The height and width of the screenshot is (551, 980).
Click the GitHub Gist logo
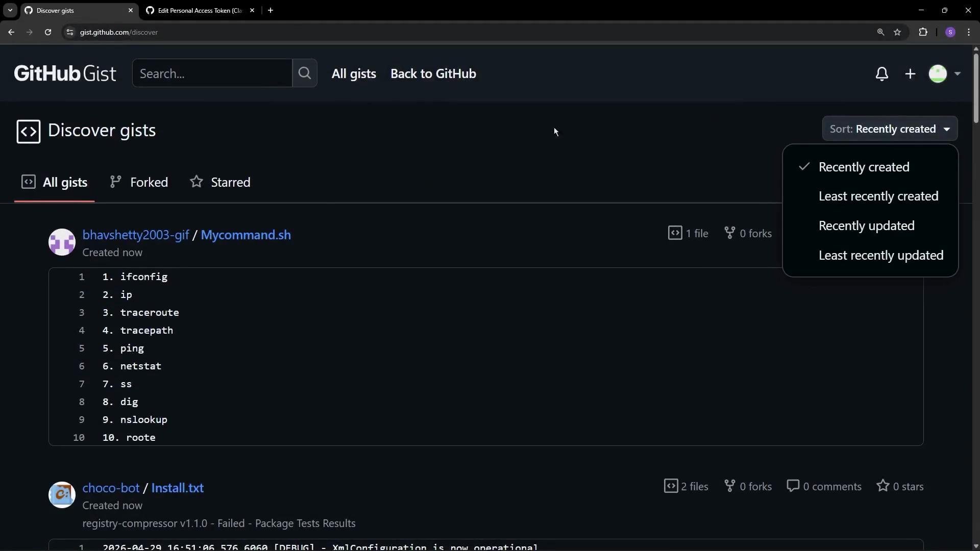[x=65, y=73]
